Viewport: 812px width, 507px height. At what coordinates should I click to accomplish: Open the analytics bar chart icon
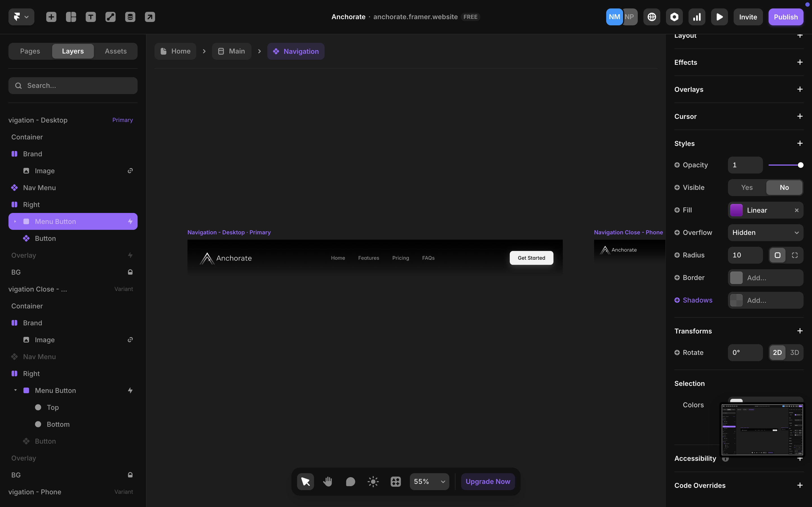point(697,17)
